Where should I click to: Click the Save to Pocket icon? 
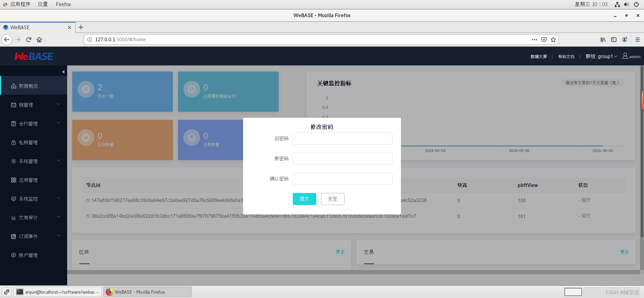tap(544, 40)
